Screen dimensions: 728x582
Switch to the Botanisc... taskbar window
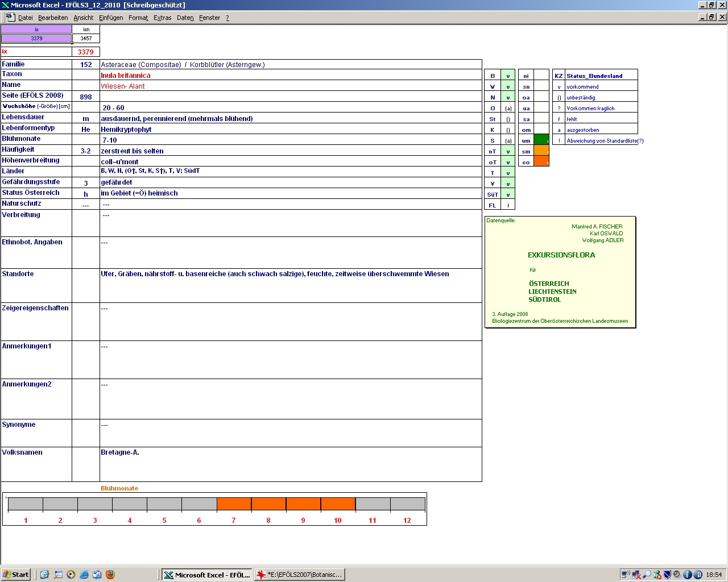pos(300,575)
